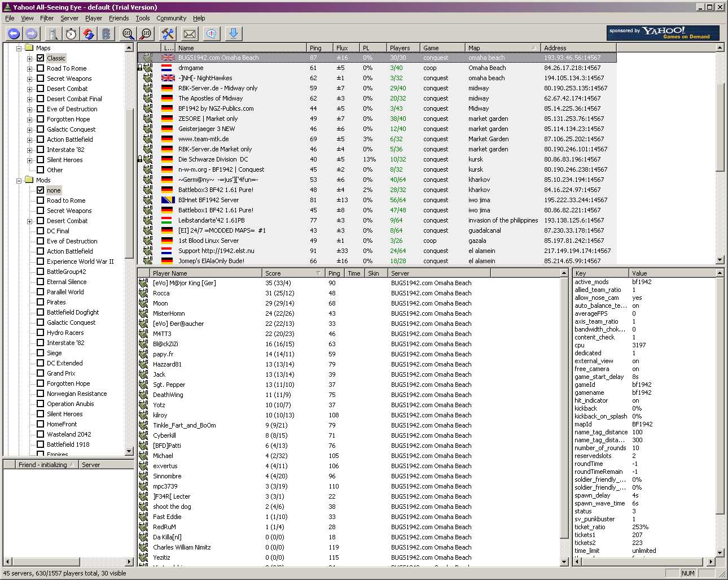This screenshot has width=728, height=580.
Task: Click the Yahoo Games on Demand banner
Action: click(x=663, y=33)
